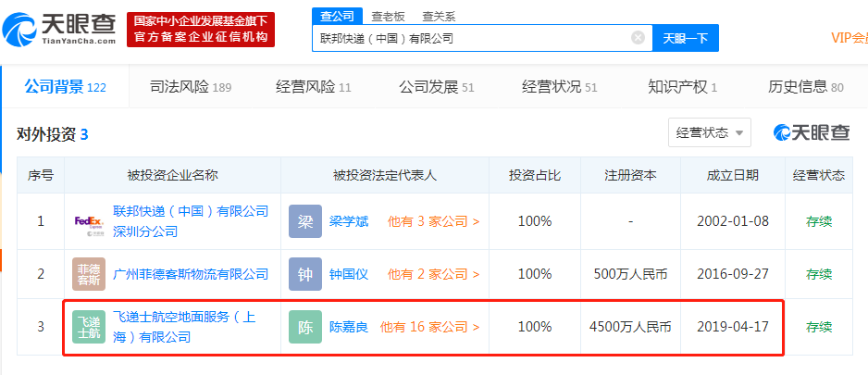Image resolution: width=868 pixels, height=375 pixels.
Task: View 陈嘉良's 他有 16 家公司 link
Action: 429,327
